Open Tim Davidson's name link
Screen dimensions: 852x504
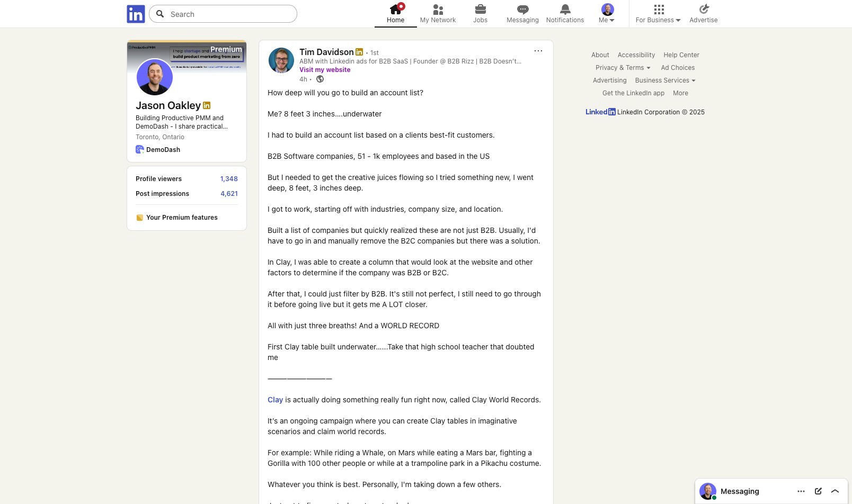326,52
